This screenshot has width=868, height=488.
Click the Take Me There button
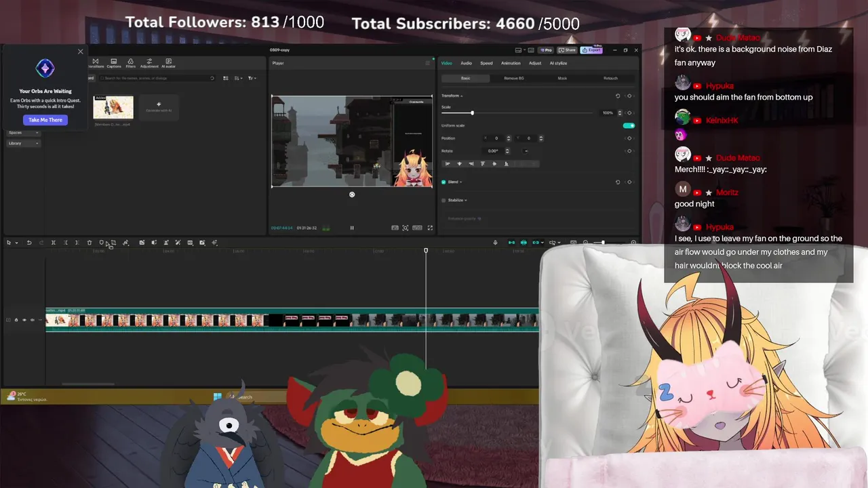click(45, 120)
